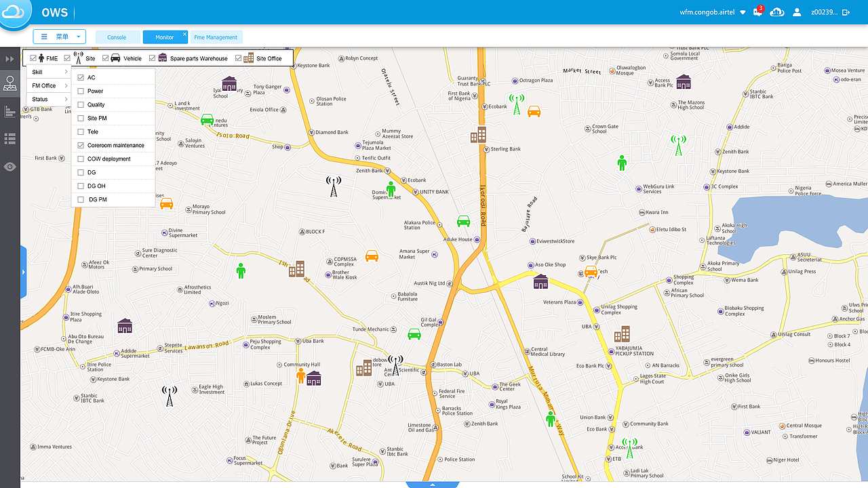The width and height of the screenshot is (868, 488).
Task: Select green car near Gil Gal Complex
Action: [414, 333]
